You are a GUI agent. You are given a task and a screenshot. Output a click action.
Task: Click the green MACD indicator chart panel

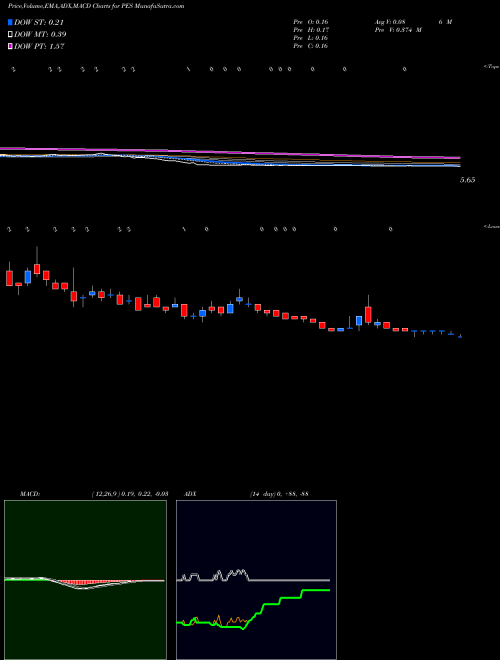(85, 580)
